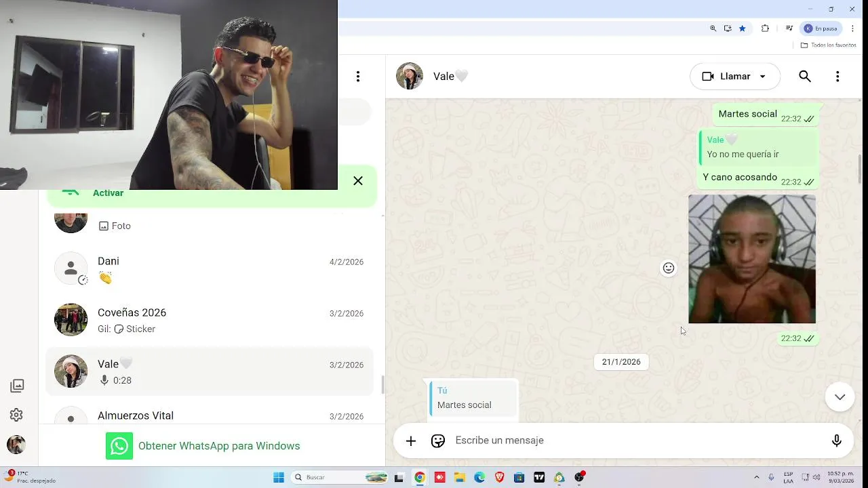Open Chrome three-dot customize menu

pyautogui.click(x=852, y=28)
